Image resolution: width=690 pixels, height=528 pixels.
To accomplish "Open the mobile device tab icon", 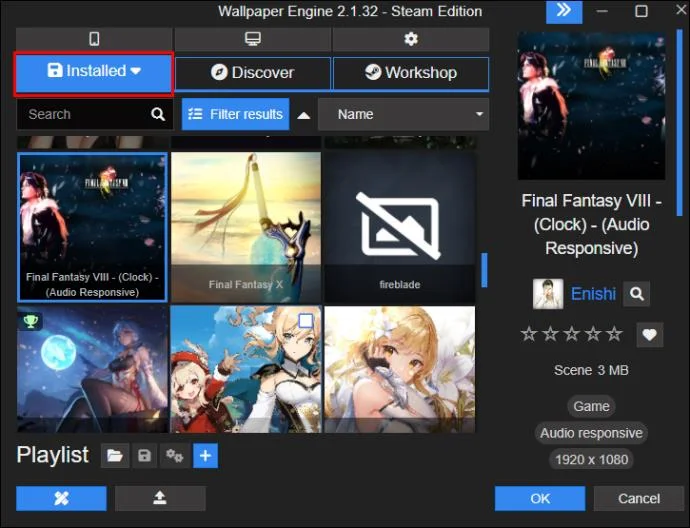I will [x=94, y=39].
